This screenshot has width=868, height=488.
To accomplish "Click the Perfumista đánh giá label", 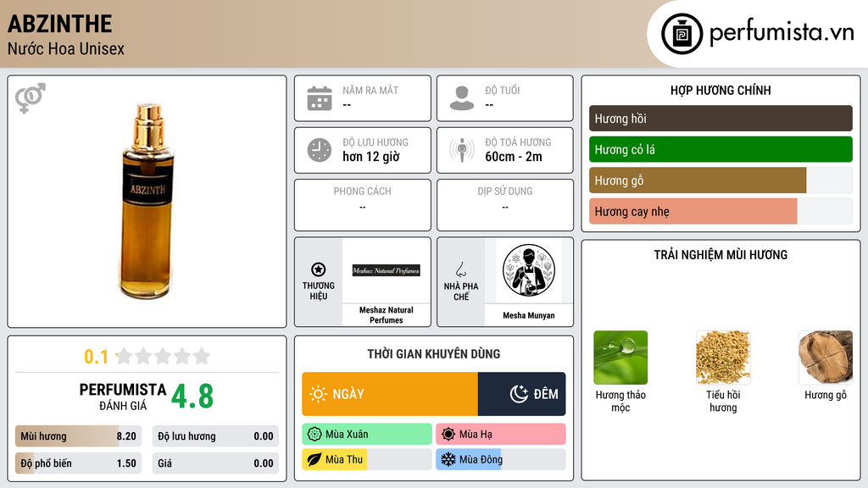I will coord(123,396).
